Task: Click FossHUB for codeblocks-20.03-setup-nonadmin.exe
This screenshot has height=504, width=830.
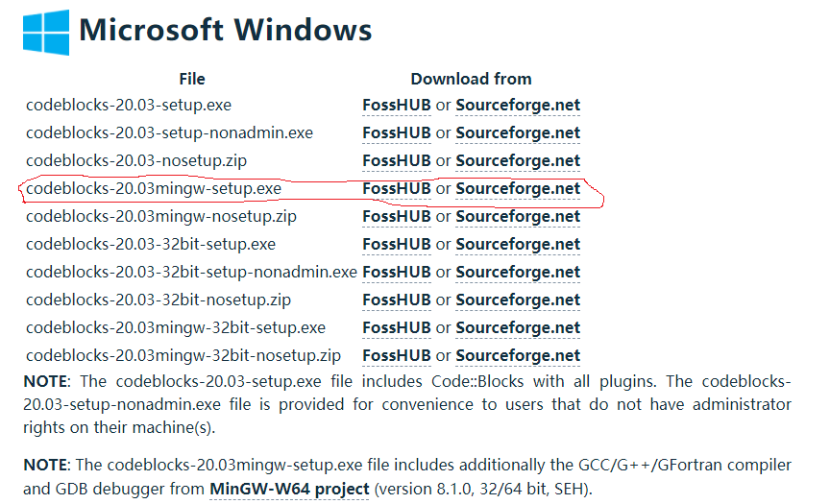Action: pyautogui.click(x=397, y=132)
